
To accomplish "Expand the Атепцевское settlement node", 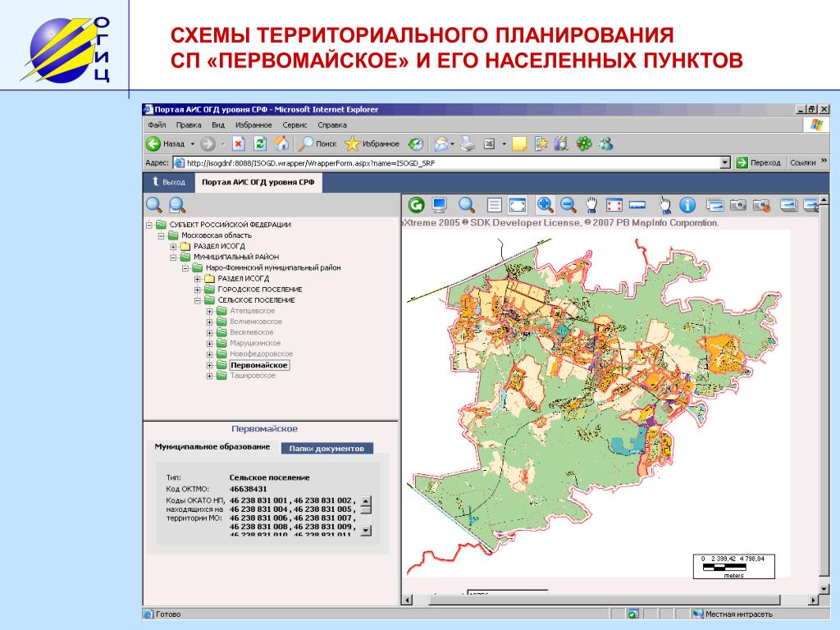I will [209, 311].
